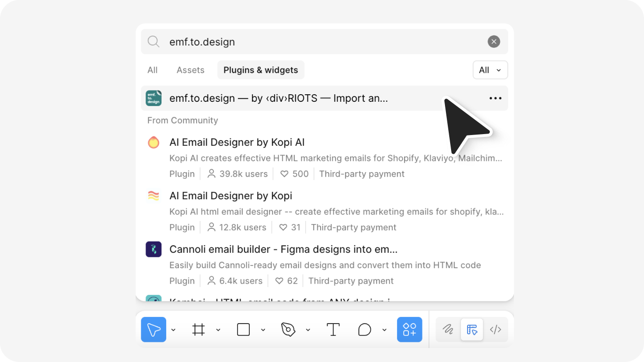Select the Text tool

click(x=333, y=329)
